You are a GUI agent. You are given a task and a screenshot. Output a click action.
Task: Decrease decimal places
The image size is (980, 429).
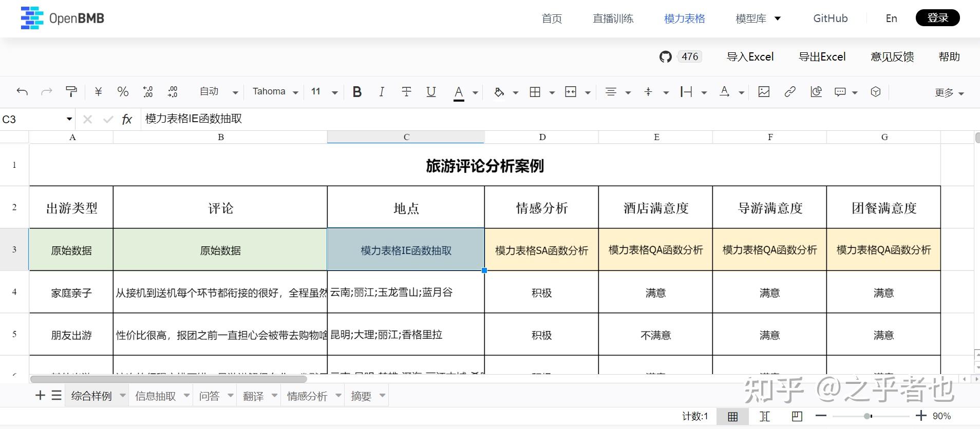pos(148,92)
